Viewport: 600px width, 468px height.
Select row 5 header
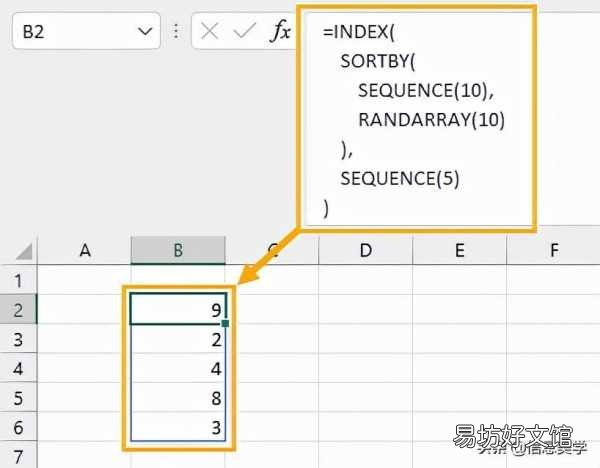18,398
